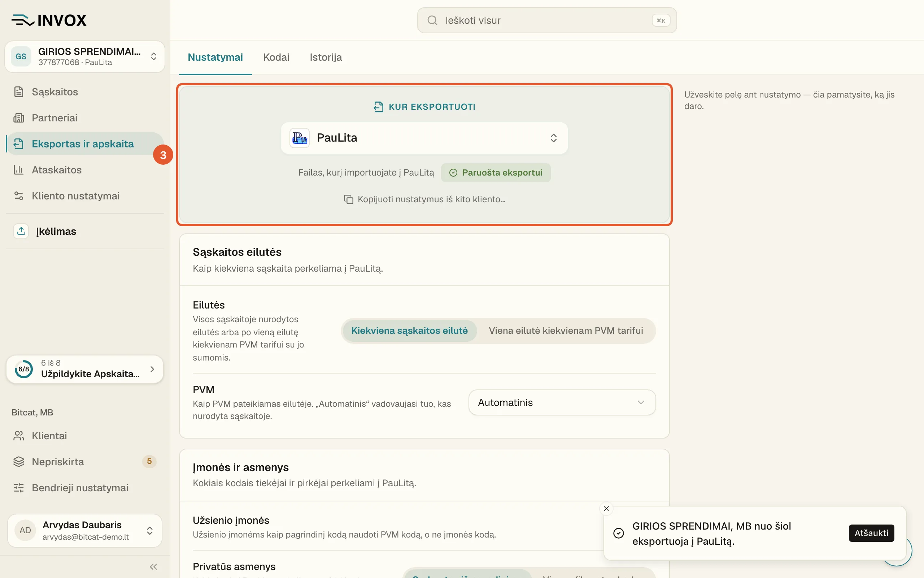Click the toast checkmark icon
This screenshot has width=924, height=578.
tap(619, 533)
